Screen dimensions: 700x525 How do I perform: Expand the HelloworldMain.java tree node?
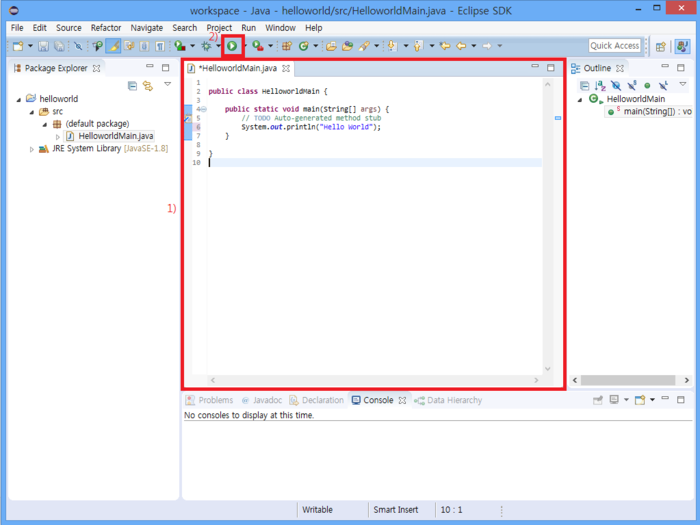pyautogui.click(x=58, y=137)
